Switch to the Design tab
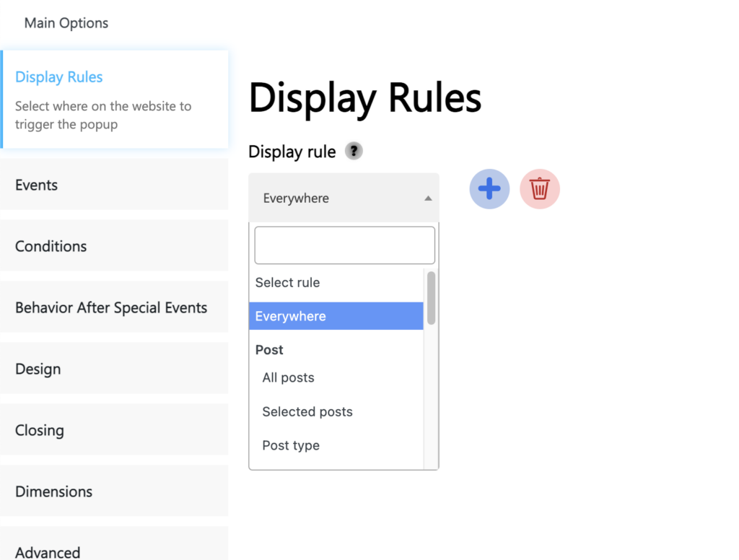This screenshot has height=560, width=739. [x=114, y=368]
